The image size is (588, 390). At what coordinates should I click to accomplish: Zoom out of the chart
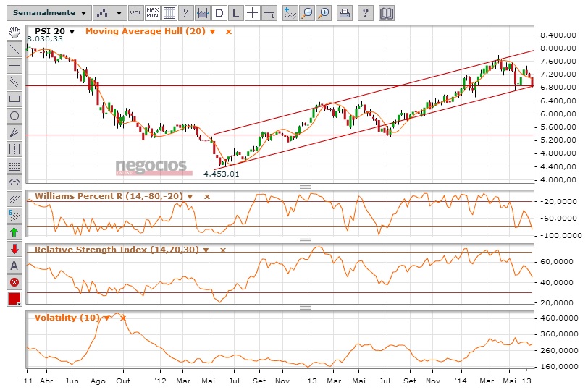[307, 13]
